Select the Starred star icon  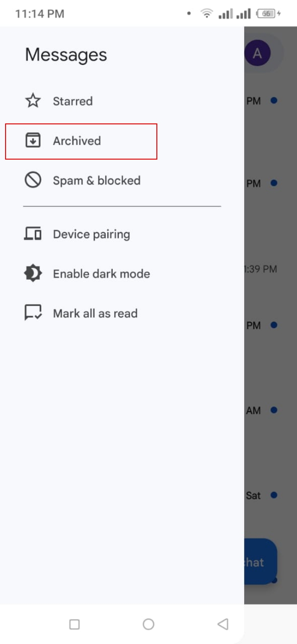33,101
